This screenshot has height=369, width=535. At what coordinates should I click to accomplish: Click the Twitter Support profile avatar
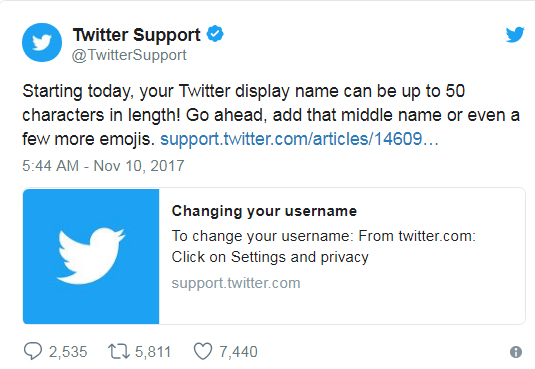(42, 42)
